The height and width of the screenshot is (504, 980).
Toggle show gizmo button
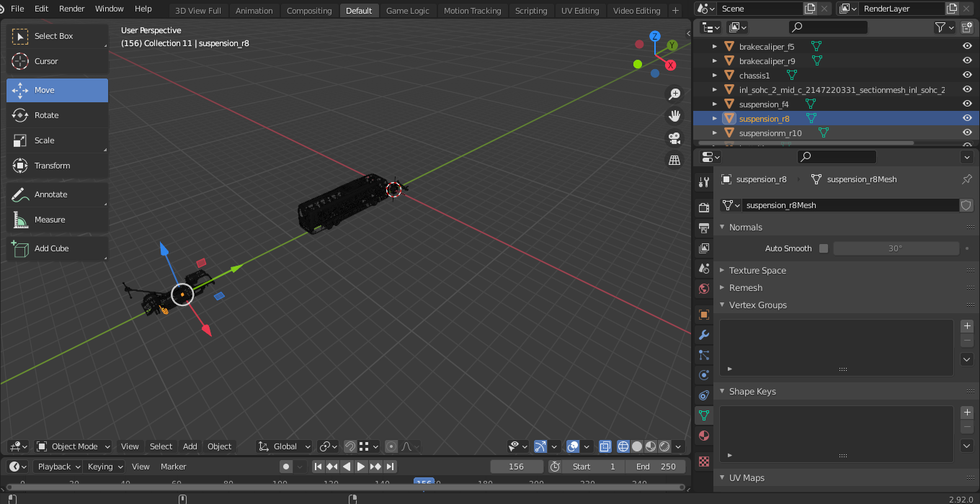point(540,446)
